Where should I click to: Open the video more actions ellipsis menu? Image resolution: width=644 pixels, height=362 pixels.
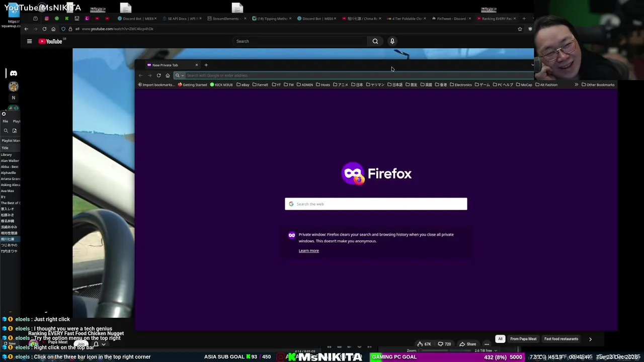click(487, 344)
